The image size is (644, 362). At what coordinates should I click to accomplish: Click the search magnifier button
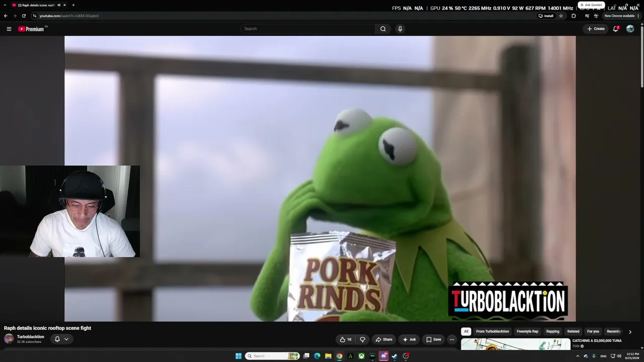pyautogui.click(x=383, y=29)
